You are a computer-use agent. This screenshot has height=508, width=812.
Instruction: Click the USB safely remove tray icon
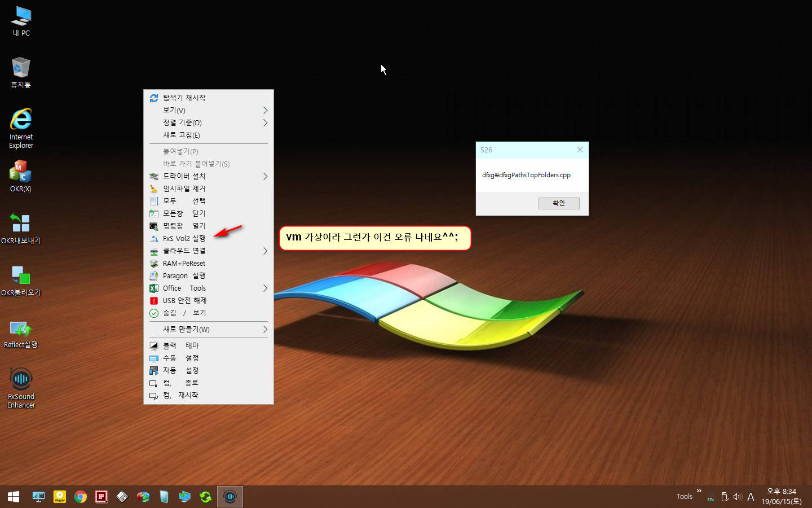point(725,497)
